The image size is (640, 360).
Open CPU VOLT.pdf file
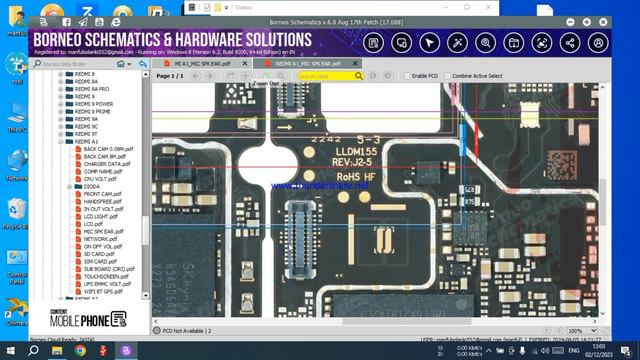click(100, 179)
